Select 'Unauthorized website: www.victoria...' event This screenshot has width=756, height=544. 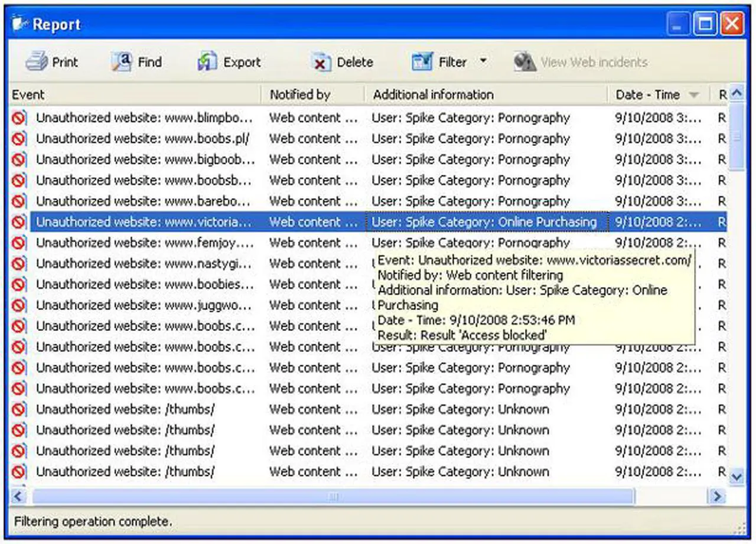tap(144, 222)
